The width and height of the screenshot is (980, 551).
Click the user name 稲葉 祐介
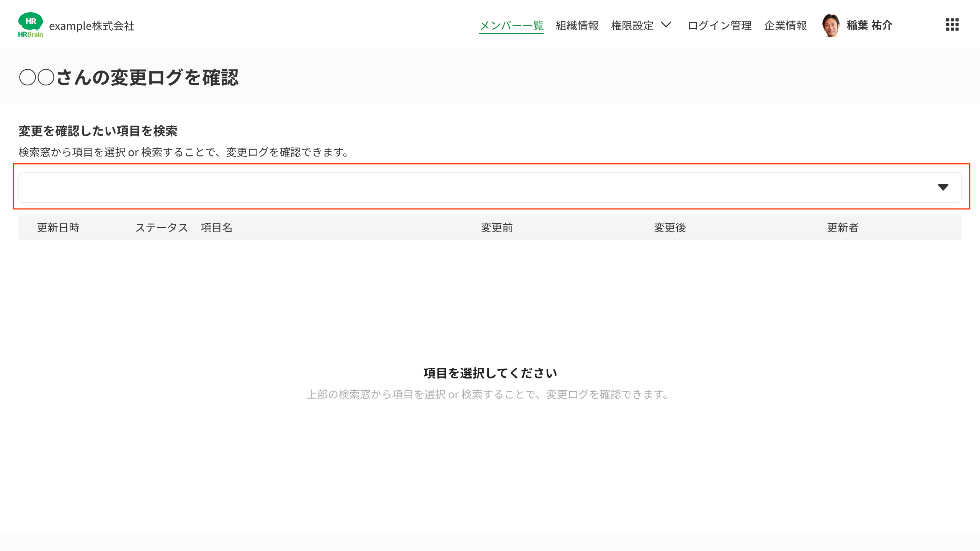[869, 26]
